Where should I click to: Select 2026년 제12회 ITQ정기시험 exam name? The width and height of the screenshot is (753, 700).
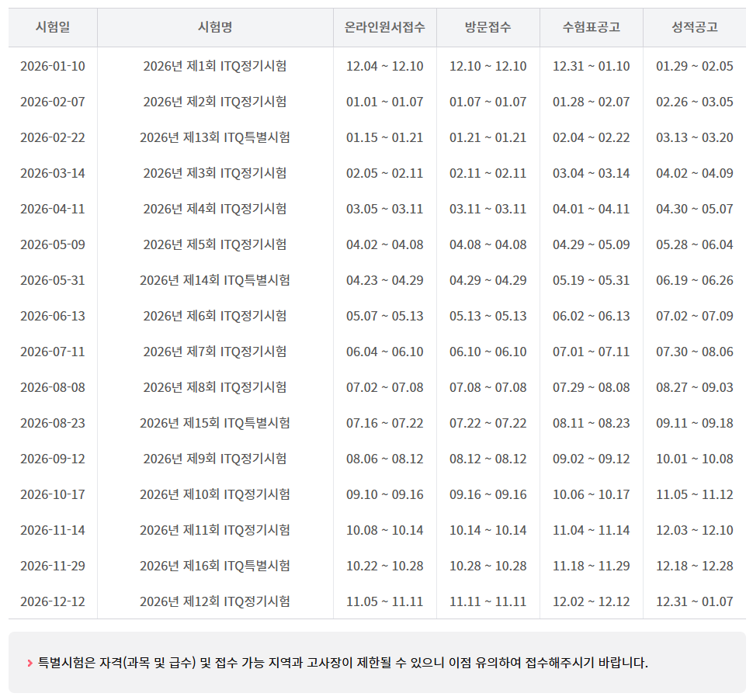click(x=215, y=601)
